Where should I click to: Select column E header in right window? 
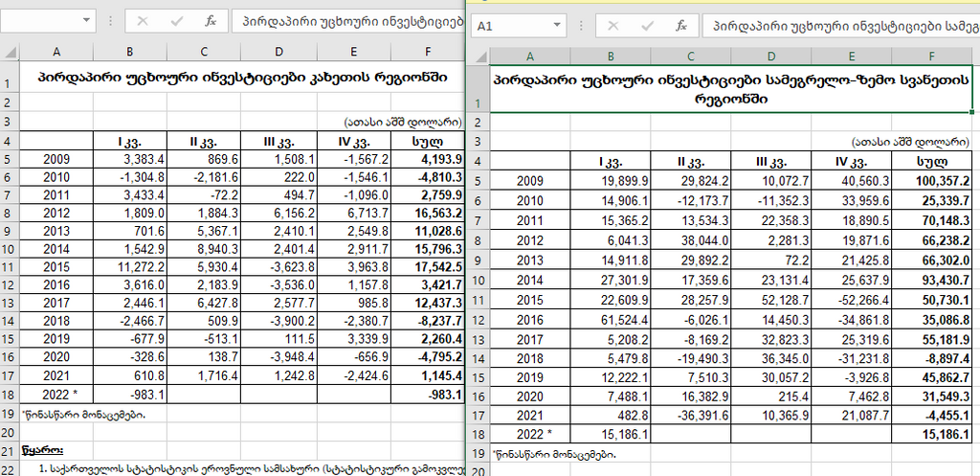pyautogui.click(x=851, y=57)
